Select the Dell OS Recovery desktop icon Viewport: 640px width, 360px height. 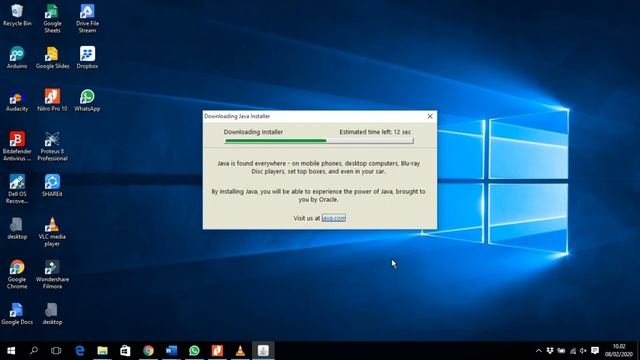pyautogui.click(x=17, y=189)
